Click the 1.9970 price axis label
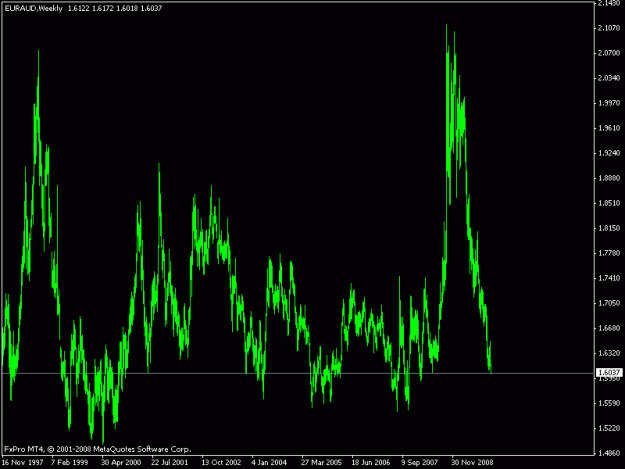Viewport: 625px width, 469px height. point(609,103)
